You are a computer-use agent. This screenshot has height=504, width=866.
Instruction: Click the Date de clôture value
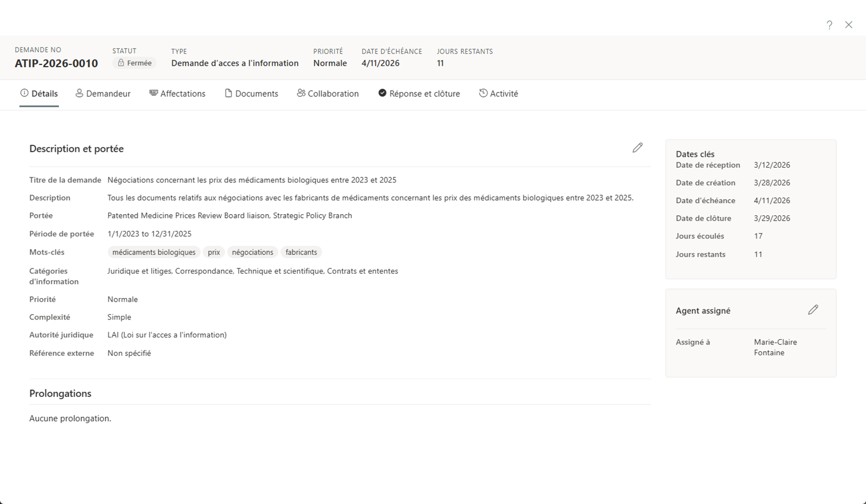[x=772, y=218]
